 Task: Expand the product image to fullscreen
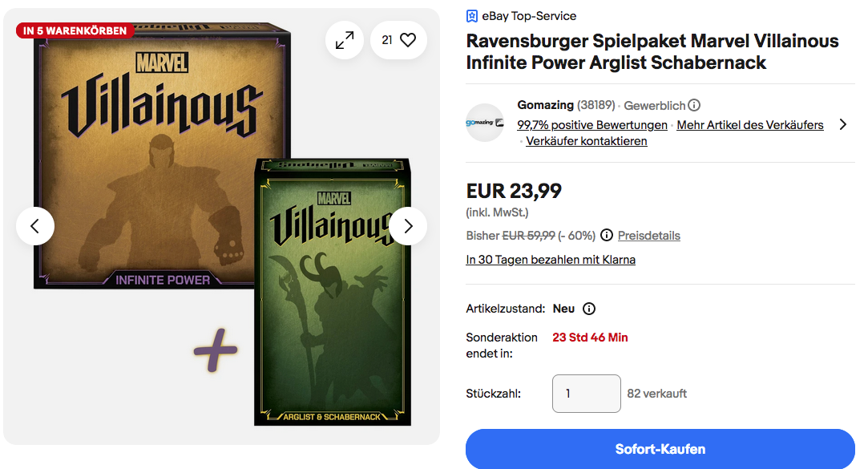point(345,40)
